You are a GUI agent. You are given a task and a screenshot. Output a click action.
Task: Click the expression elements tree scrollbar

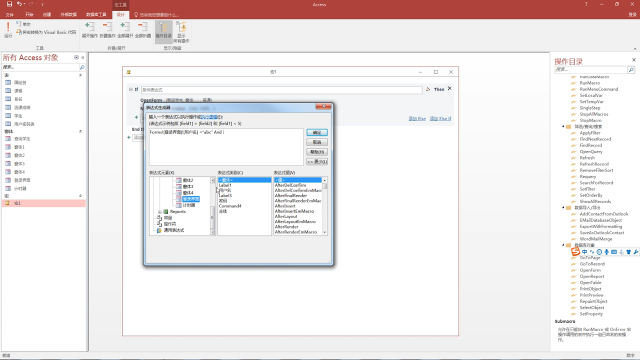(x=212, y=206)
